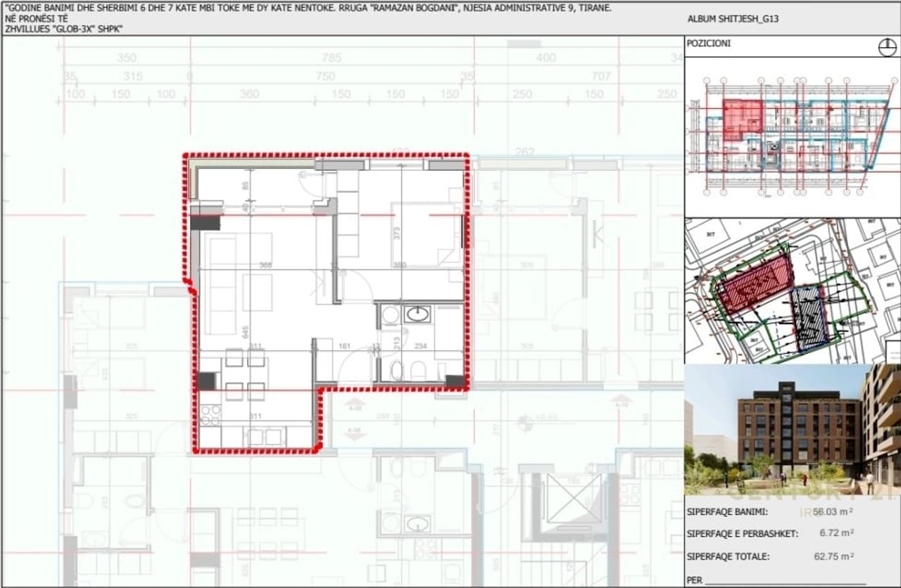Open the building exterior render image
Screen dimensions: 901x588
click(792, 429)
